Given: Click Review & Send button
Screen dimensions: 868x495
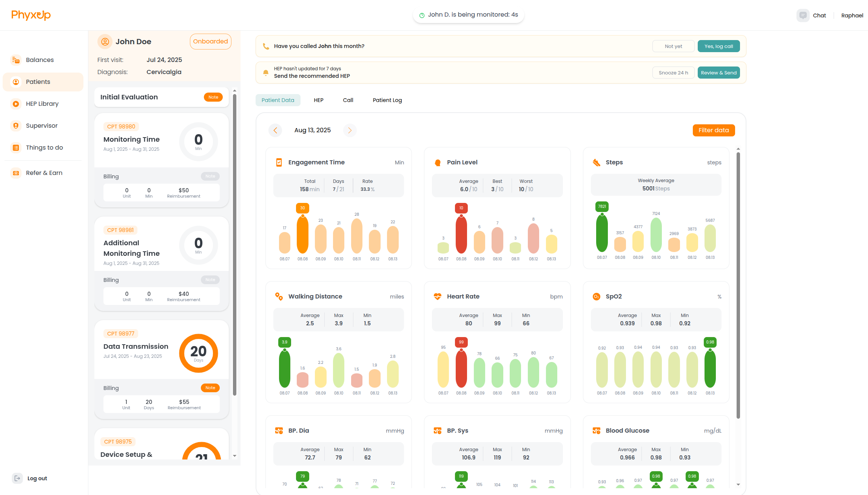Looking at the screenshot, I should (719, 73).
